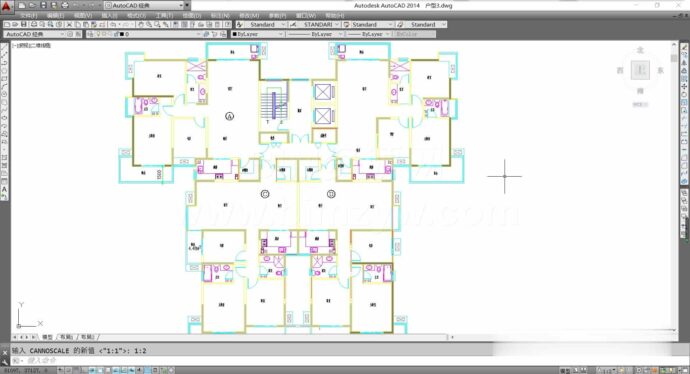Viewport: 690px width, 374px height.
Task: Select the Multiline Text 'A' tool
Action: tap(5, 189)
